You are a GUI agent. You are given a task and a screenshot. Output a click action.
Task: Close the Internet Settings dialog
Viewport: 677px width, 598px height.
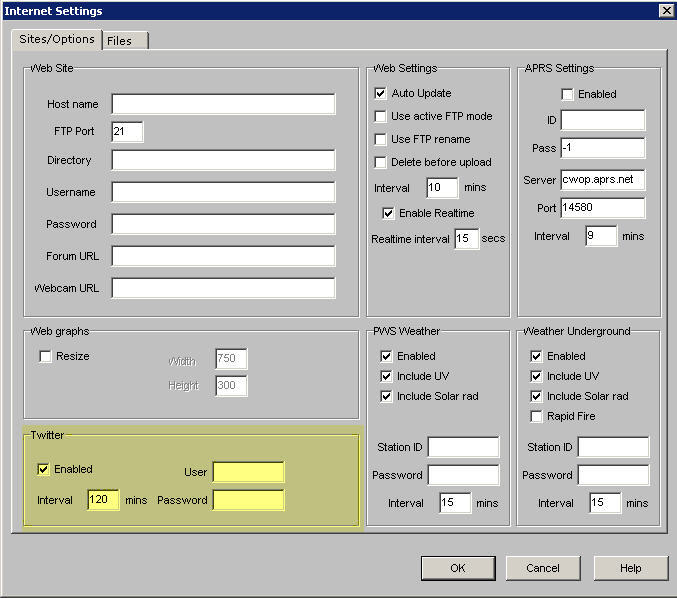point(666,10)
